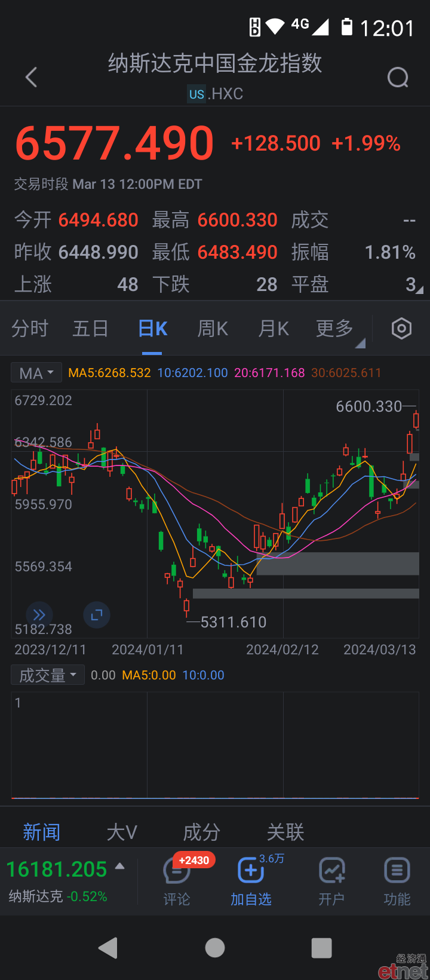Tap the Wi-Fi status icon
Image resolution: width=430 pixels, height=980 pixels.
[275, 26]
